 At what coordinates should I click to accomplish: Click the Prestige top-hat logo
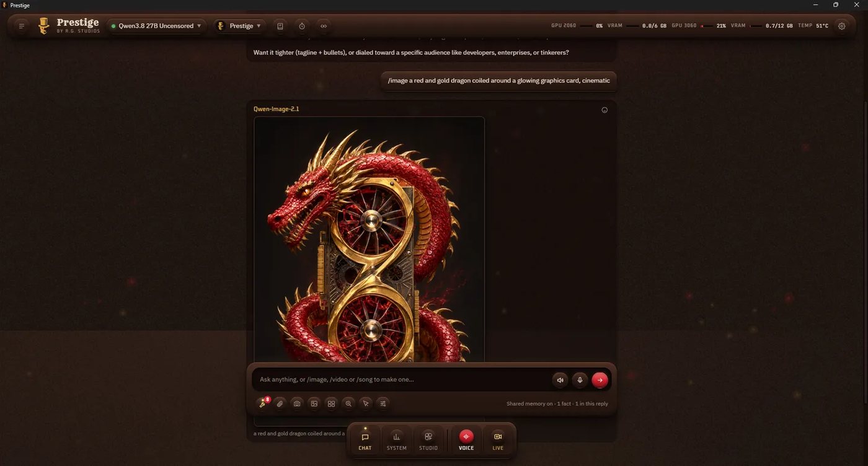pyautogui.click(x=43, y=25)
